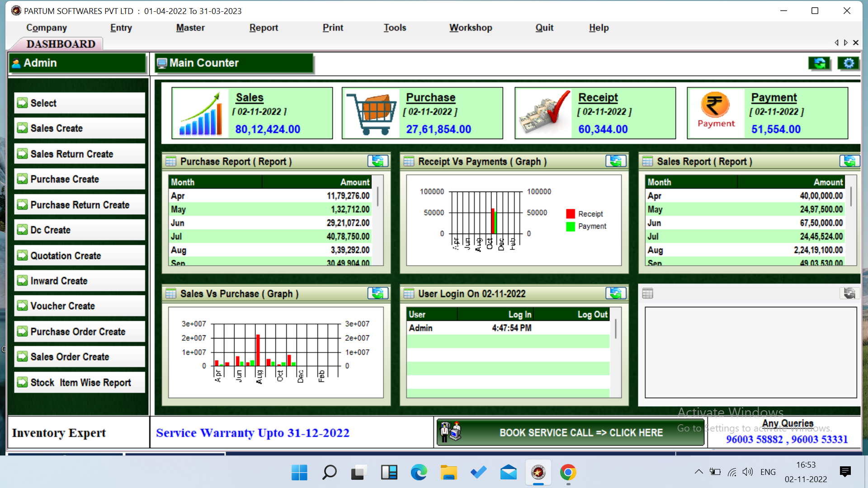The height and width of the screenshot is (488, 868).
Task: Click the refresh icon on Purchase Report panel
Action: tap(379, 161)
